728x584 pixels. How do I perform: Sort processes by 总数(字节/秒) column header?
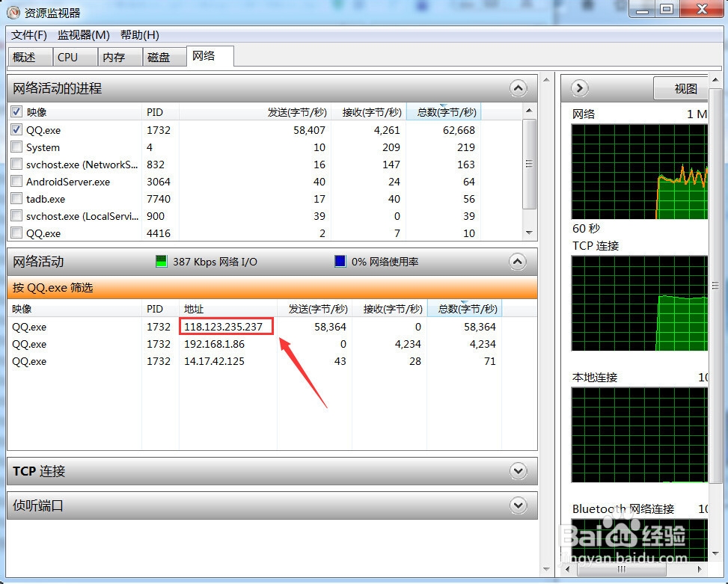(x=444, y=112)
